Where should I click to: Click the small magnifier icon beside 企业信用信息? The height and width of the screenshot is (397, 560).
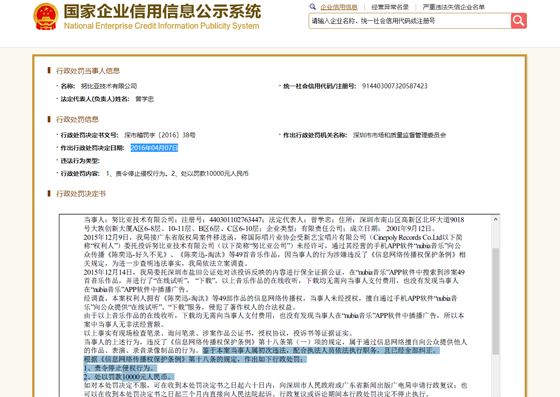pyautogui.click(x=313, y=6)
